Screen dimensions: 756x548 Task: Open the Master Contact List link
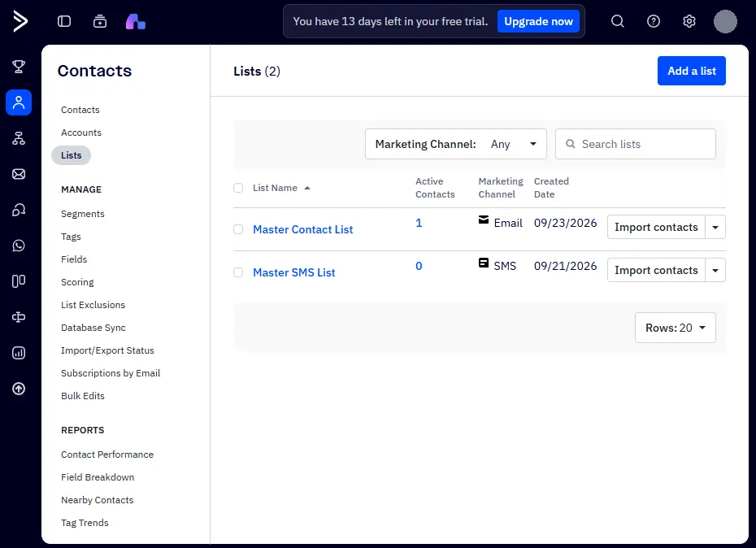[x=302, y=229]
